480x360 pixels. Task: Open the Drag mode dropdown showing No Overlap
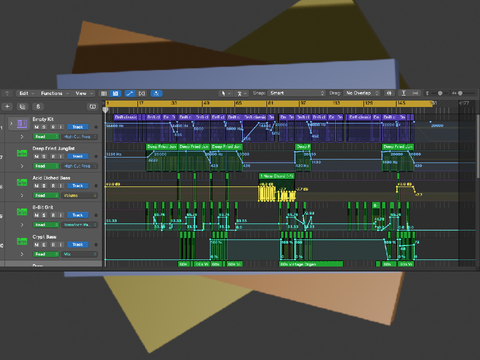click(362, 93)
